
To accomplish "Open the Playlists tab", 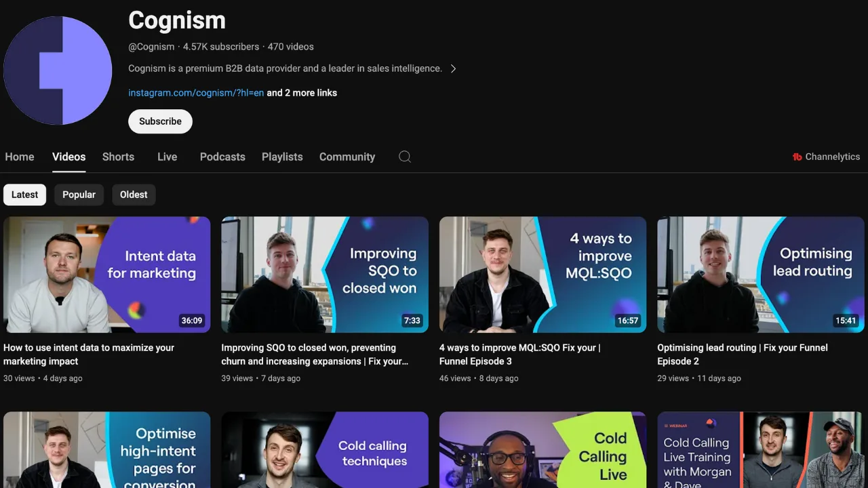I will [x=282, y=157].
